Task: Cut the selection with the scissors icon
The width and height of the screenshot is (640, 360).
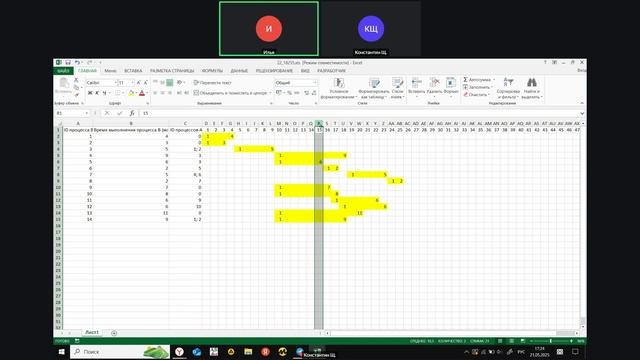Action: (76, 80)
